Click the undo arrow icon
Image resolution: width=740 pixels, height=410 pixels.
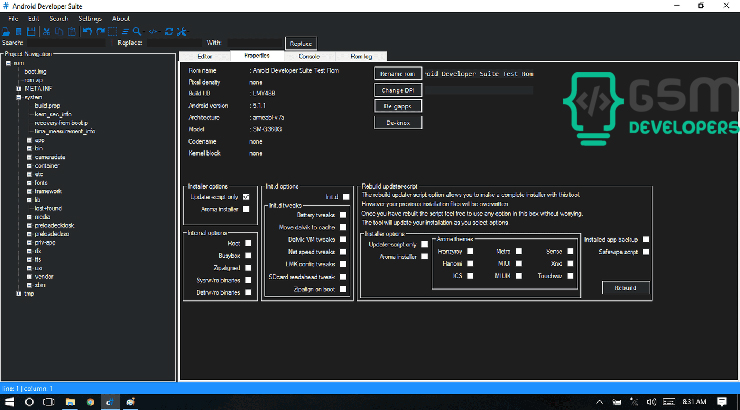coord(87,32)
